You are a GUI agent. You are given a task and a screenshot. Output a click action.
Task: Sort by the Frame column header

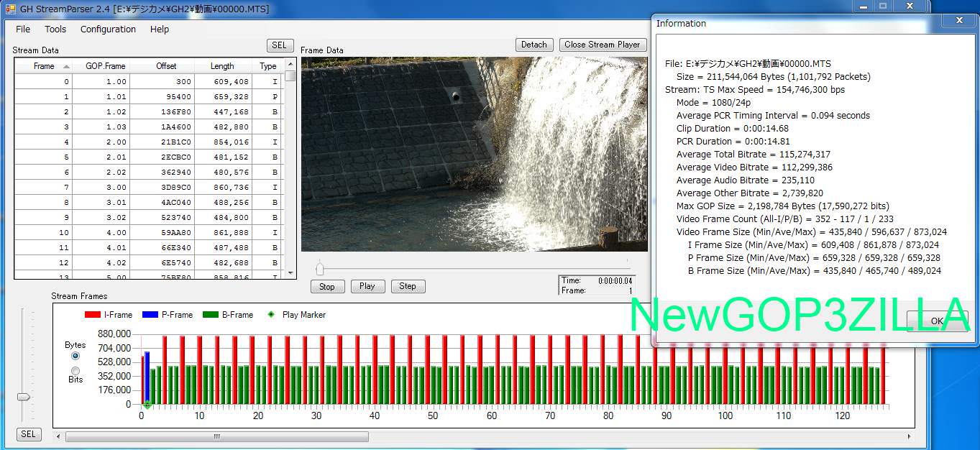(44, 66)
